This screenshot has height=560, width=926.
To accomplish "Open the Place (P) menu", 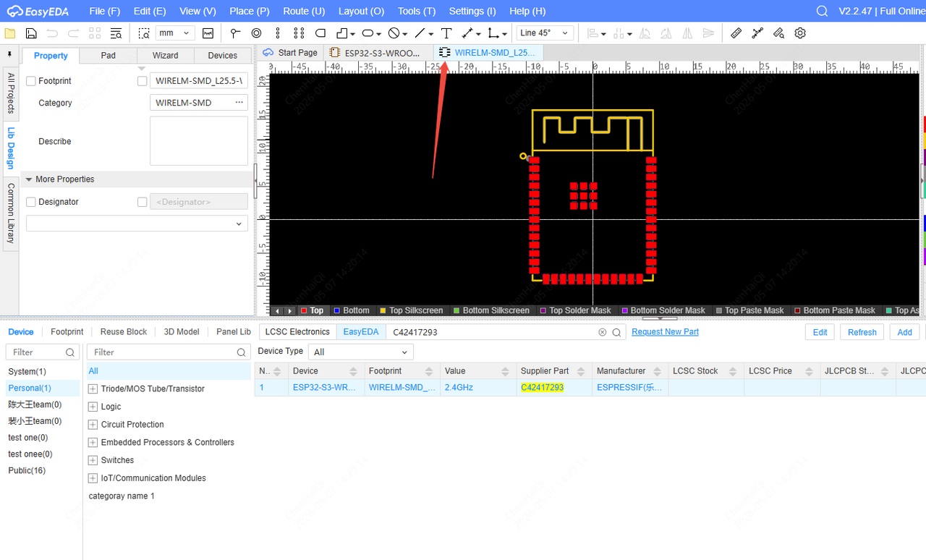I will tap(250, 11).
